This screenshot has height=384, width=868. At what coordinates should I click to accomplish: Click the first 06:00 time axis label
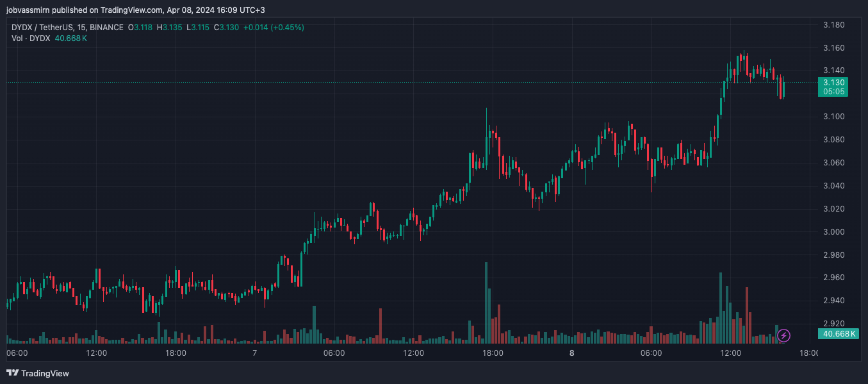pos(17,353)
